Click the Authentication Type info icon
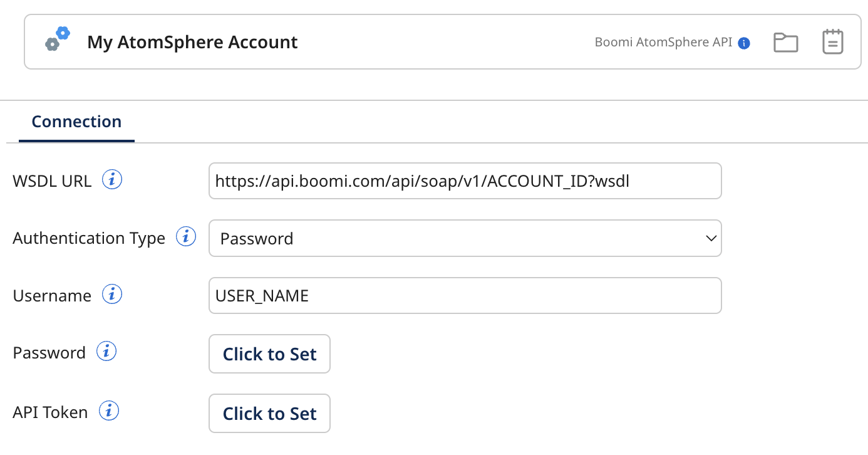 [185, 236]
